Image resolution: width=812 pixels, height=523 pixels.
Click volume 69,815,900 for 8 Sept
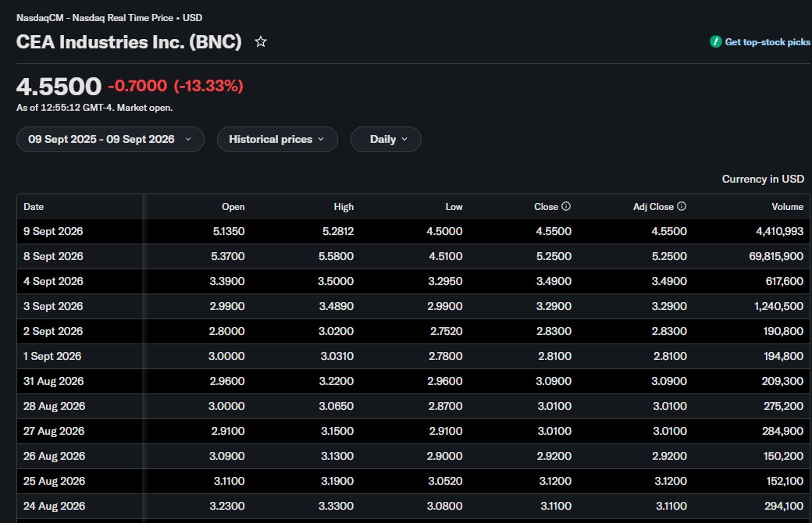[x=776, y=256]
